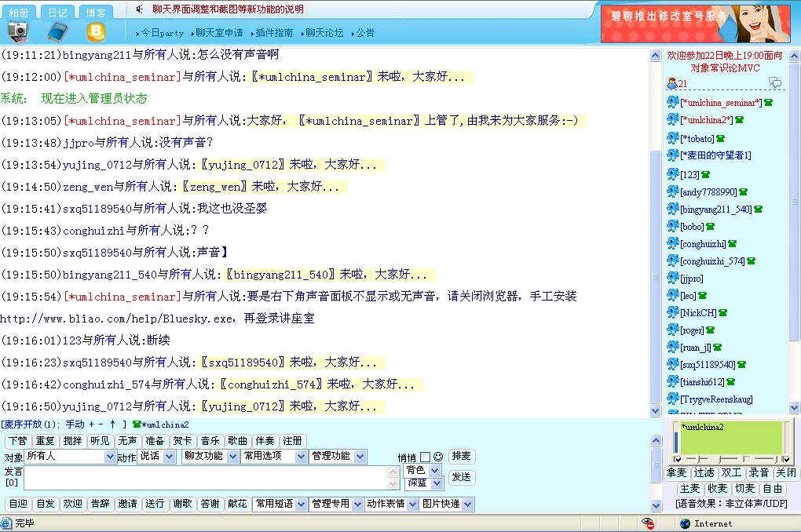
Task: Switch to the 相册 tab
Action: coord(18,13)
